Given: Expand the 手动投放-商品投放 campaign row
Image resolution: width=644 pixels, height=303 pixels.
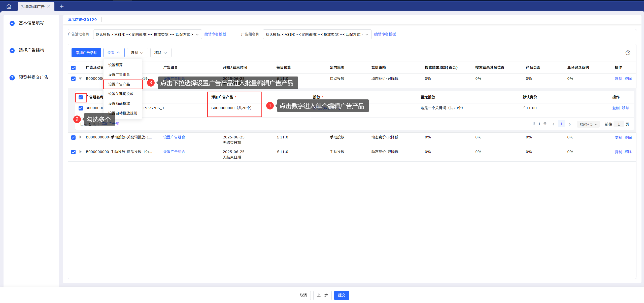Looking at the screenshot, I should (80, 152).
